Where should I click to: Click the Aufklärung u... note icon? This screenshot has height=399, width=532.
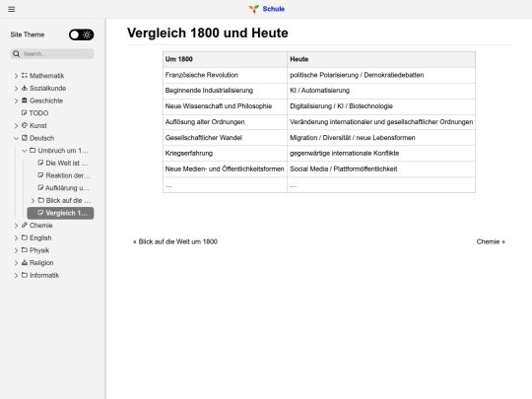click(40, 187)
